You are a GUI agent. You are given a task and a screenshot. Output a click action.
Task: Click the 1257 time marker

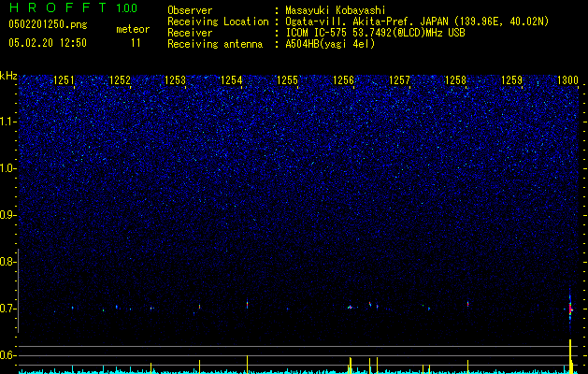point(399,80)
